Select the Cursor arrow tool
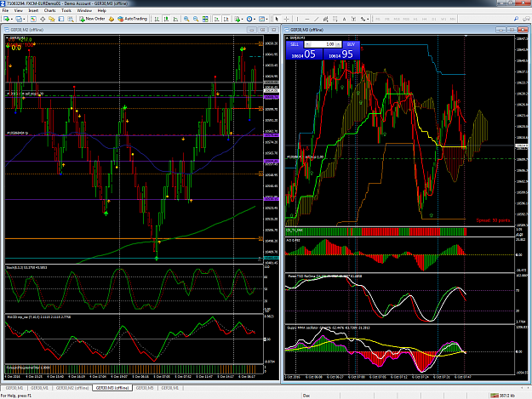The image size is (532, 399). [x=277, y=19]
